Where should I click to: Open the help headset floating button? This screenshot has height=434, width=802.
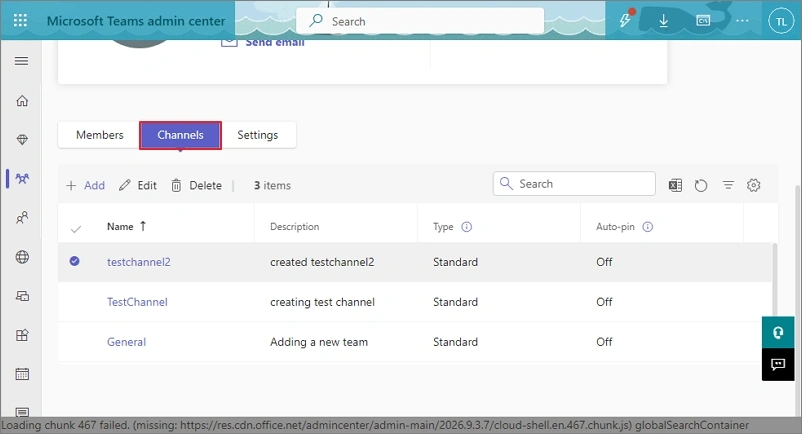click(x=778, y=333)
